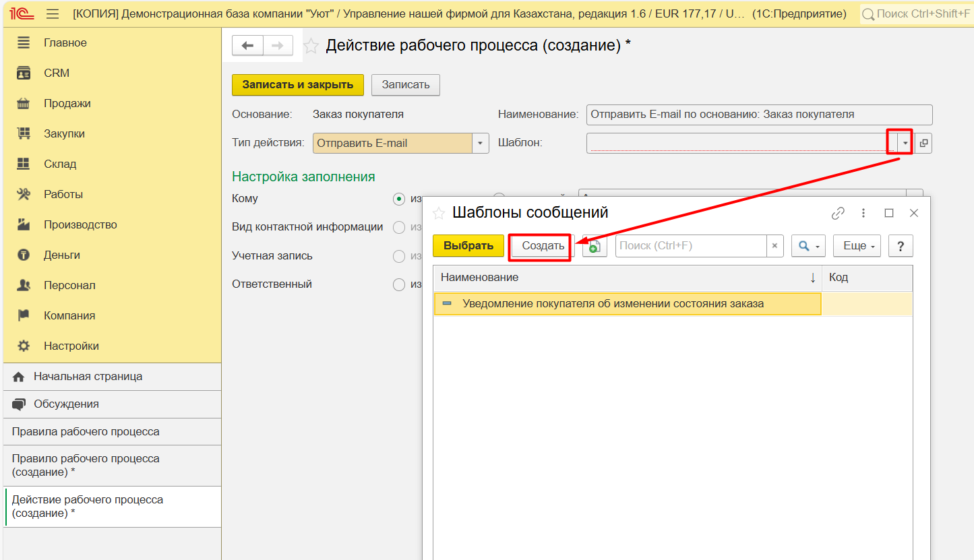This screenshot has width=974, height=560.
Task: Get link icon in Шаблоны сообщений dialog
Action: point(838,213)
